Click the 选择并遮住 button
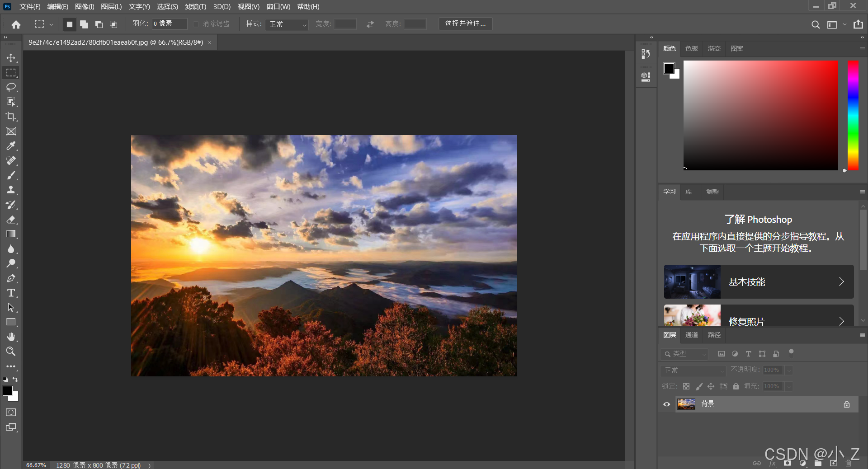The image size is (868, 469). pyautogui.click(x=465, y=23)
